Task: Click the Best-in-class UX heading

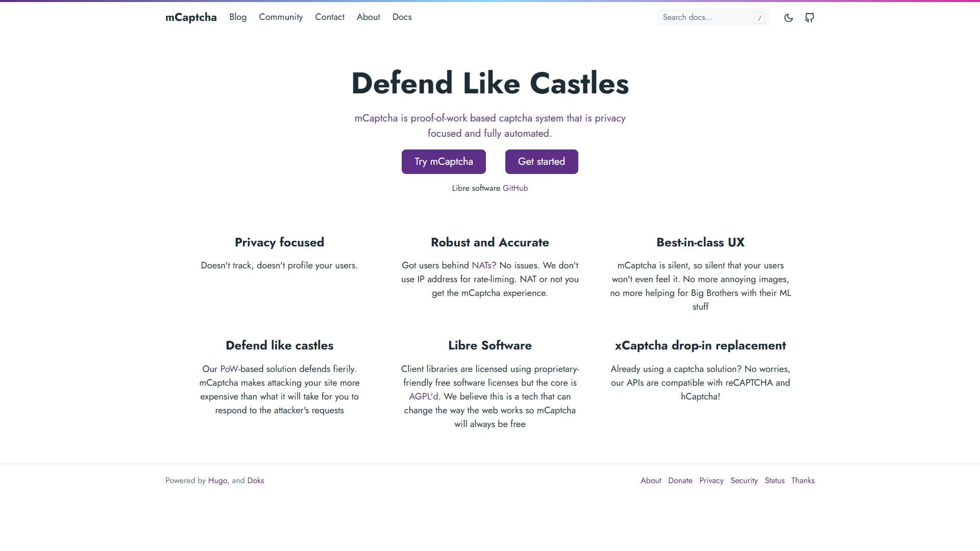Action: click(x=700, y=242)
